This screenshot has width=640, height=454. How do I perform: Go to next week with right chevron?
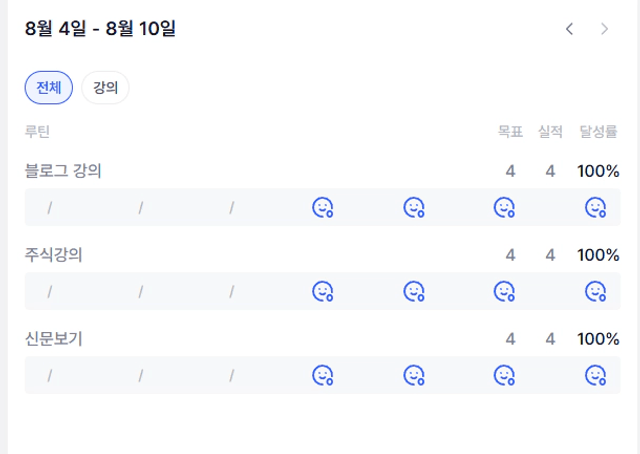[x=604, y=29]
